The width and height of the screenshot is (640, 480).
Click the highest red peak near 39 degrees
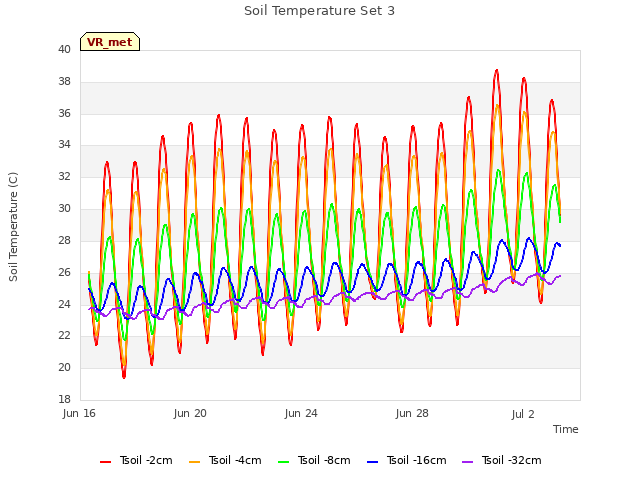[497, 71]
